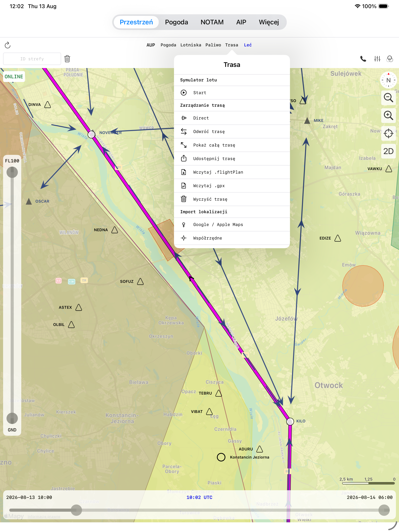Image resolution: width=399 pixels, height=532 pixels.
Task: Choose Direct in route management
Action: click(232, 118)
